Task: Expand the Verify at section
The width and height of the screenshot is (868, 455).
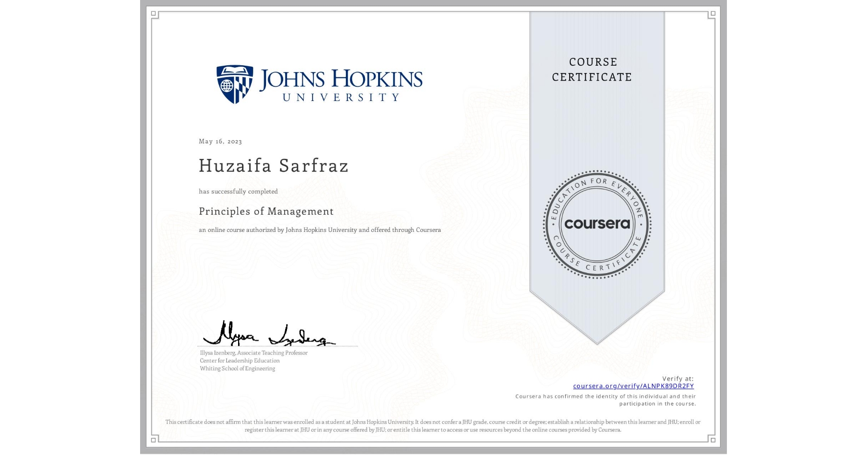Action: [678, 378]
